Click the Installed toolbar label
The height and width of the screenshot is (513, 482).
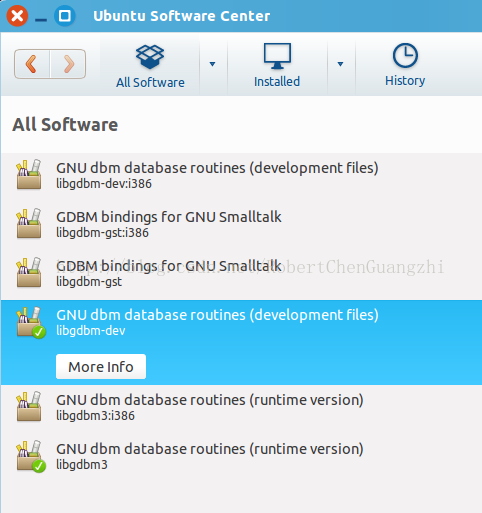(x=277, y=81)
